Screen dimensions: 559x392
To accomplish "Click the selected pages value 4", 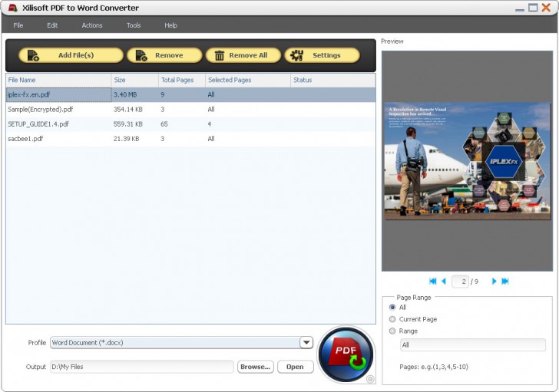I will click(x=210, y=124).
